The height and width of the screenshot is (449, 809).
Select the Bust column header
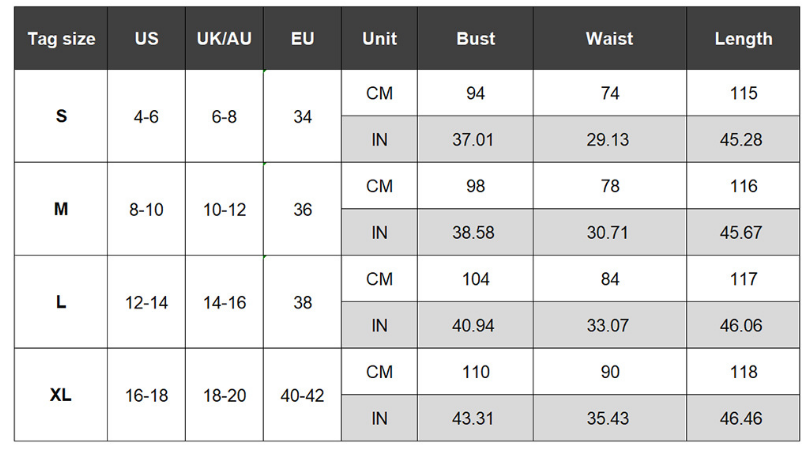tap(475, 39)
